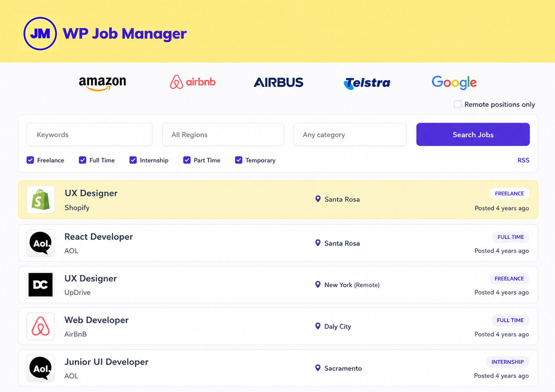This screenshot has height=392, width=555.
Task: Click the Amazon company logo
Action: tap(102, 83)
